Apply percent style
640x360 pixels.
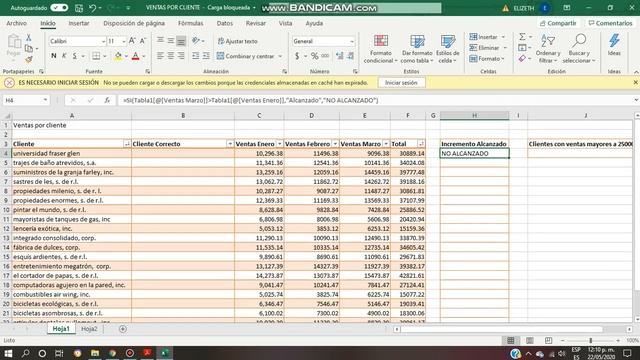coord(314,56)
